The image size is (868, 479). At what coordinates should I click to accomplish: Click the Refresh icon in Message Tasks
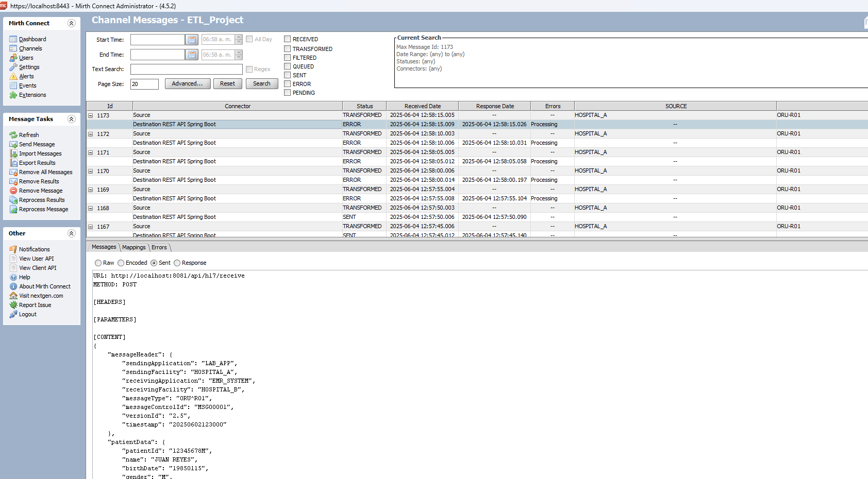pyautogui.click(x=13, y=135)
